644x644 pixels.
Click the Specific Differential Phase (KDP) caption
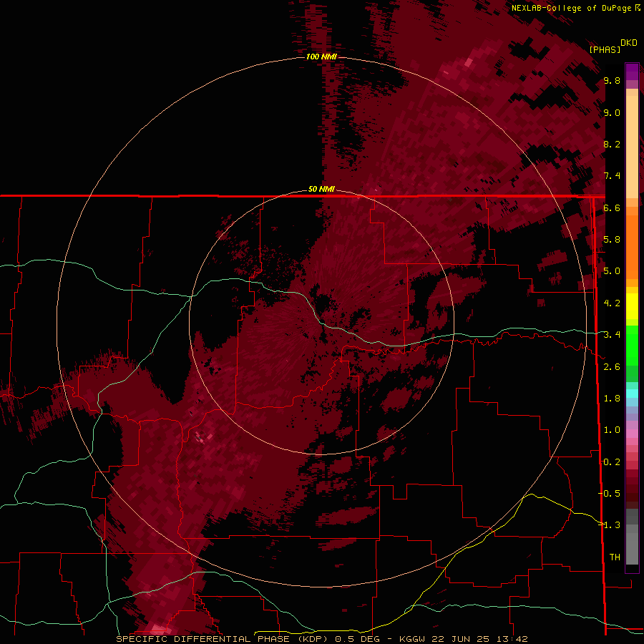coord(223,639)
